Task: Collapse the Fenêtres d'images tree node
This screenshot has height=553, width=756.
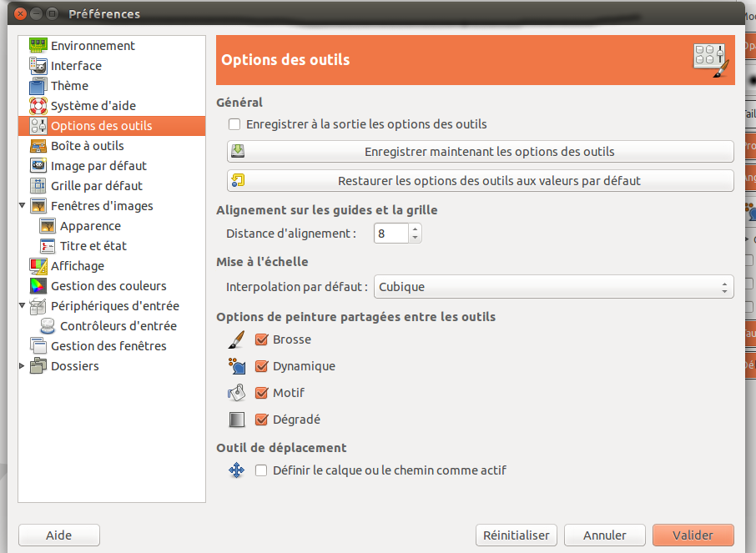Action: click(x=23, y=205)
